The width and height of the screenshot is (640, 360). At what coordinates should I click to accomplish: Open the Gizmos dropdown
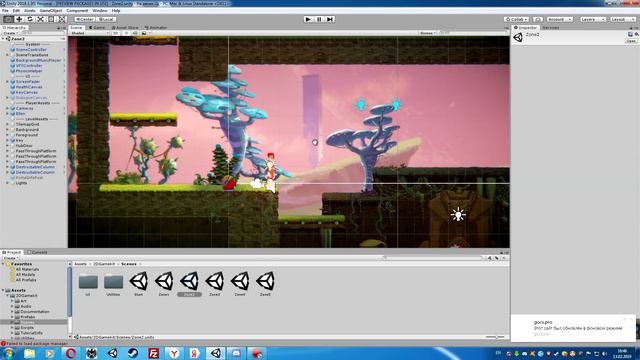coord(428,33)
